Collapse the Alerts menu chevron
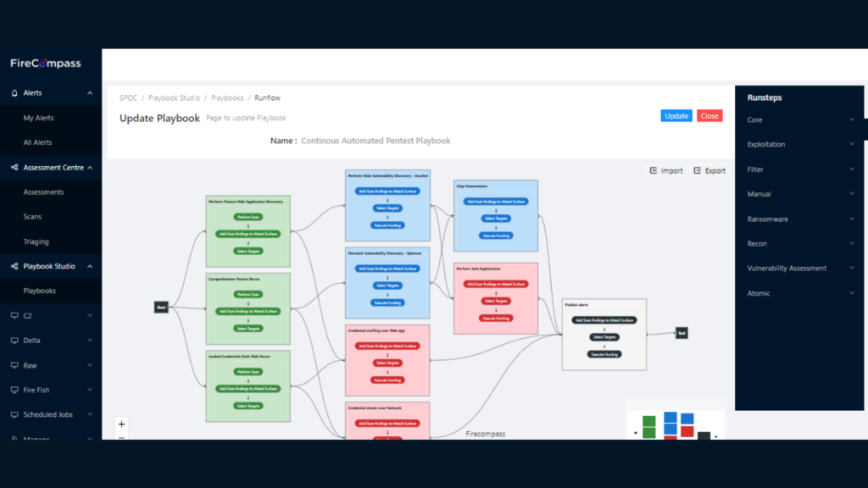Screen dimensions: 868x488 [90, 93]
